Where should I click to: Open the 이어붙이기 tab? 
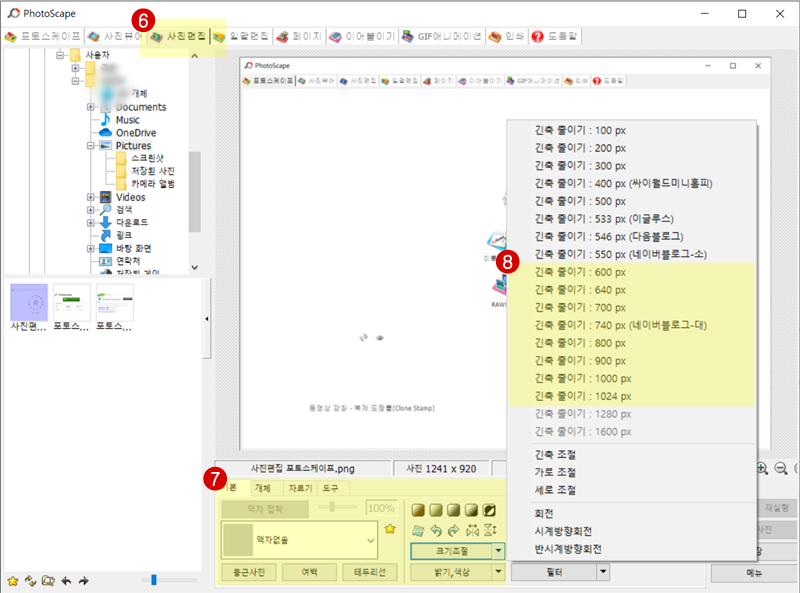[x=362, y=36]
